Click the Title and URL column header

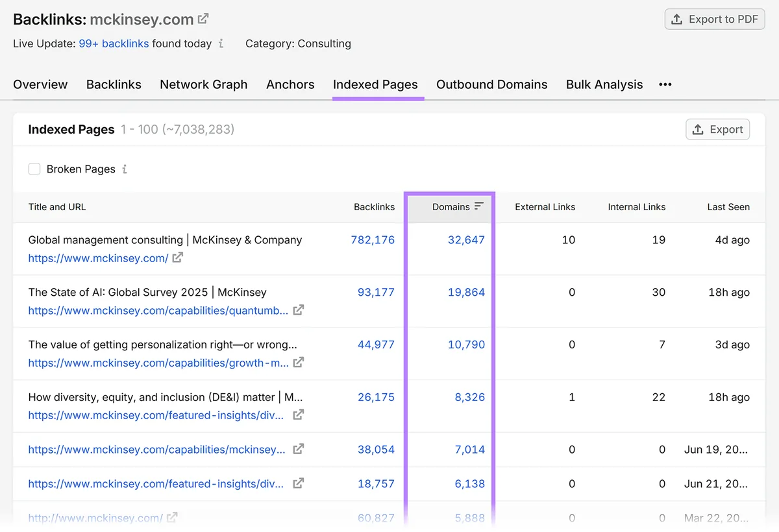57,207
